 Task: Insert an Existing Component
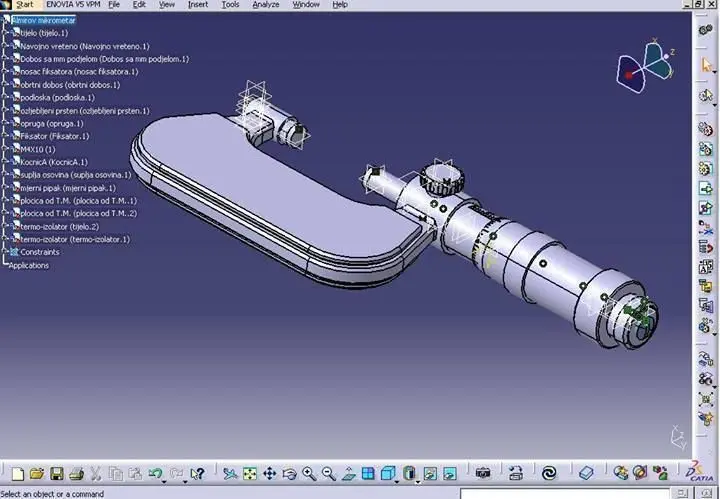click(705, 188)
